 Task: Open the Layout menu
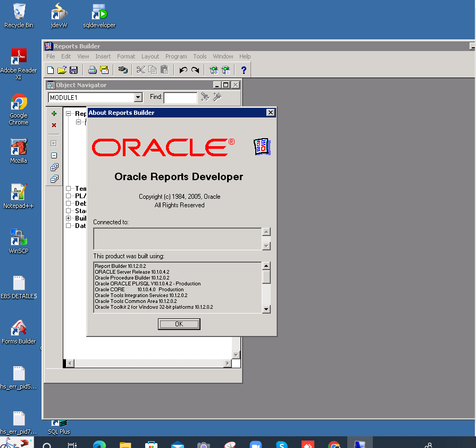point(151,56)
